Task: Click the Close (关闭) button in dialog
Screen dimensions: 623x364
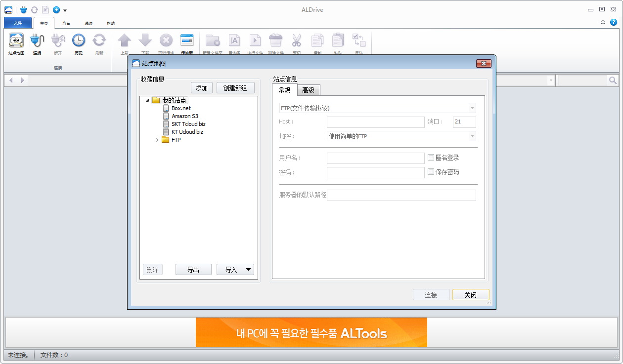Action: 471,295
